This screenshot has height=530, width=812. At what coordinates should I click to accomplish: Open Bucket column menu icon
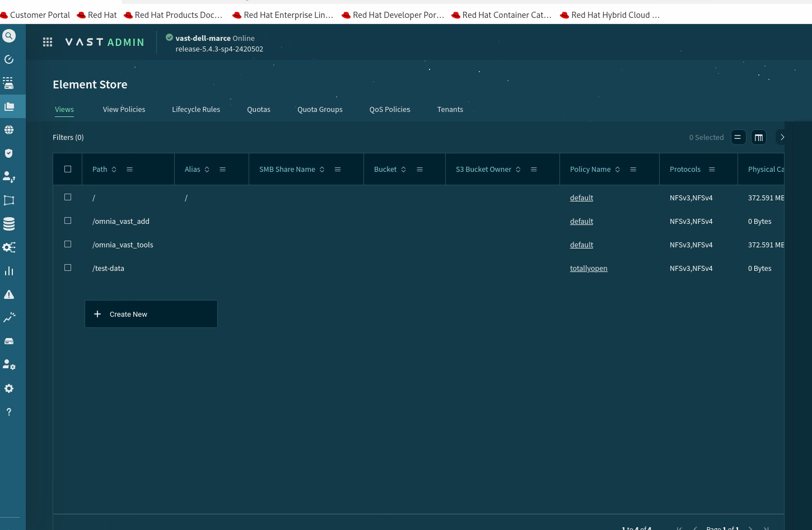420,169
